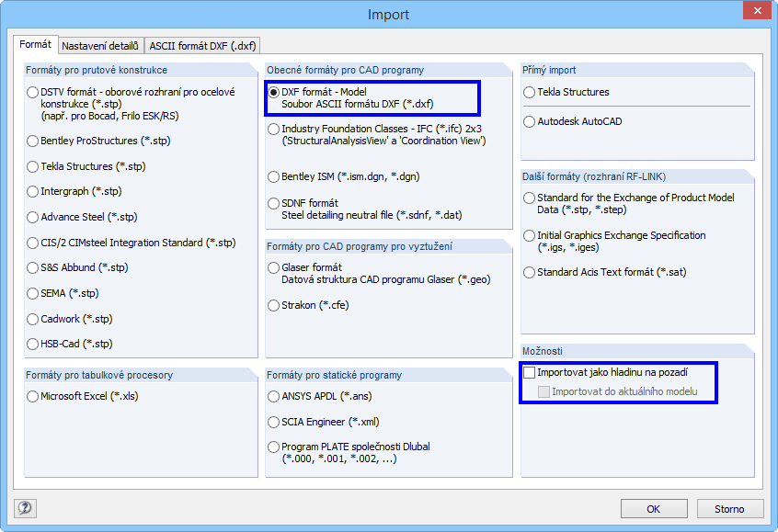Viewport: 778px width, 532px height.
Task: Enable Importovat jako hladinu na pozadí checkbox
Action: point(530,373)
